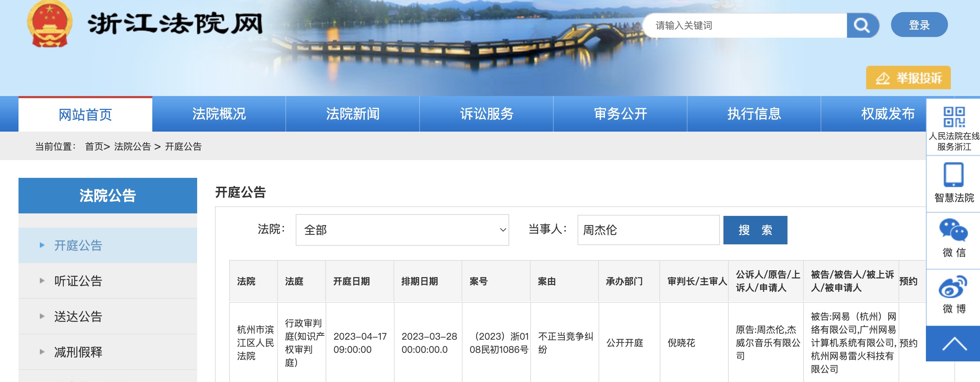Click the 浙江法院网 site title
Image resolution: width=980 pixels, height=382 pixels.
(x=175, y=24)
